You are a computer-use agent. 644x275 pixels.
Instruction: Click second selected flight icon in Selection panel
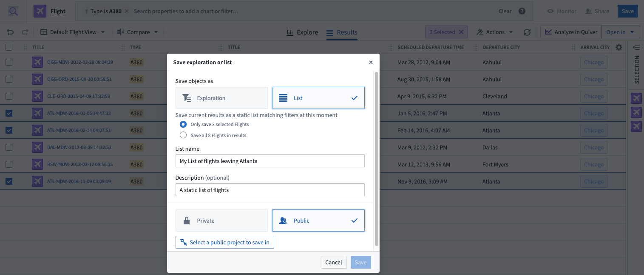pyautogui.click(x=636, y=112)
